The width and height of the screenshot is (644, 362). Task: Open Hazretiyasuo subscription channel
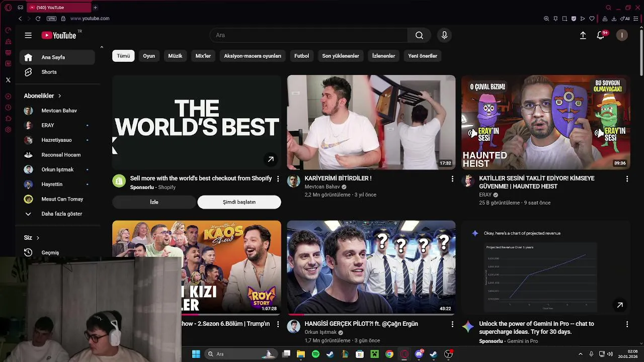[57, 140]
